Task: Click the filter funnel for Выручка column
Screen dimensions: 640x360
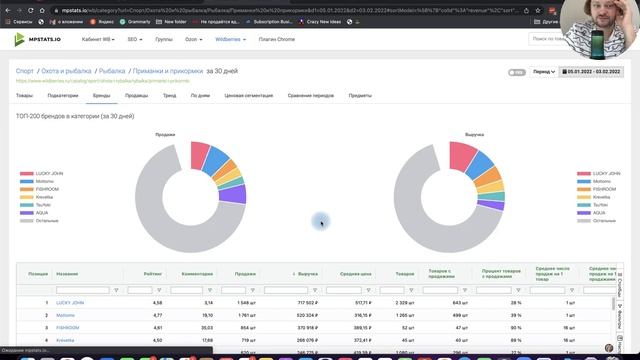Action: click(315, 290)
